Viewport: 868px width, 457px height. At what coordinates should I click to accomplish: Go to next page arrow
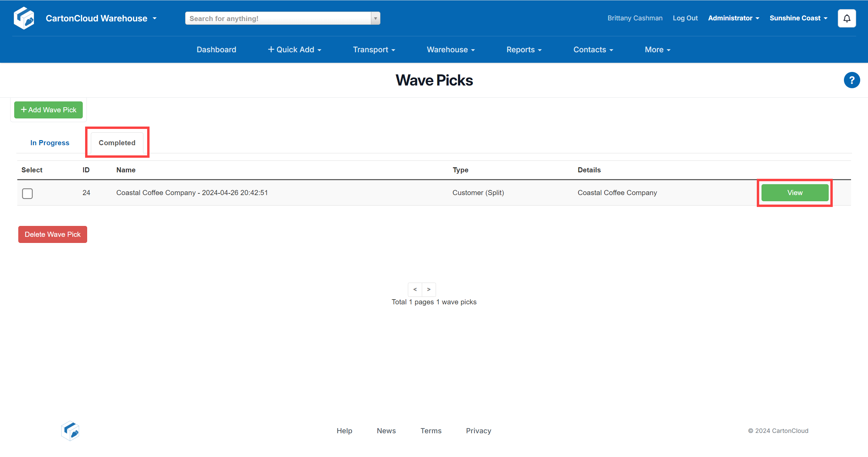click(x=429, y=289)
